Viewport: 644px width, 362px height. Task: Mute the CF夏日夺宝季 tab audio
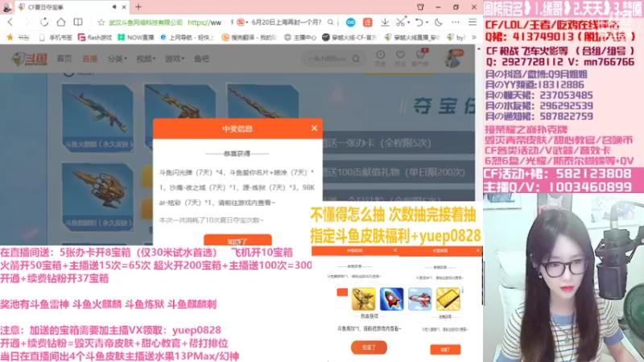click(114, 7)
